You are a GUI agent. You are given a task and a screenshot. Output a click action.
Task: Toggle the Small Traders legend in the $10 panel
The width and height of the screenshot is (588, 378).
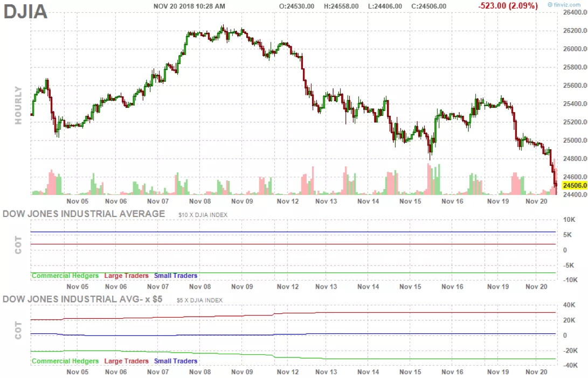175,275
